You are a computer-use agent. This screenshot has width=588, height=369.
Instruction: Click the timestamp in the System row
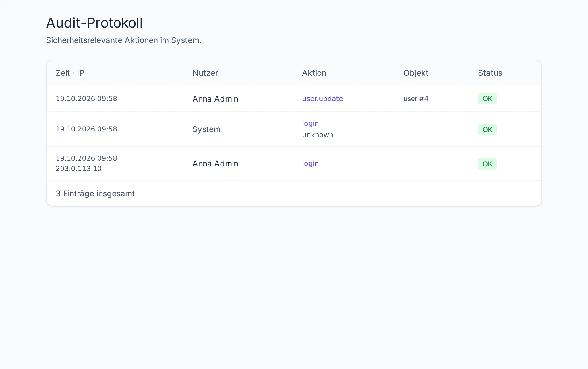coord(86,129)
